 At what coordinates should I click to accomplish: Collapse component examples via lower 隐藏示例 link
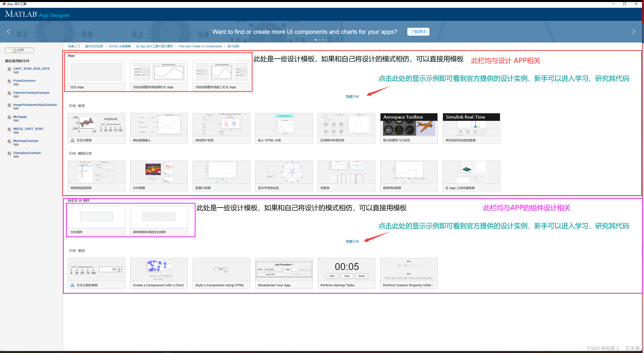tap(352, 242)
